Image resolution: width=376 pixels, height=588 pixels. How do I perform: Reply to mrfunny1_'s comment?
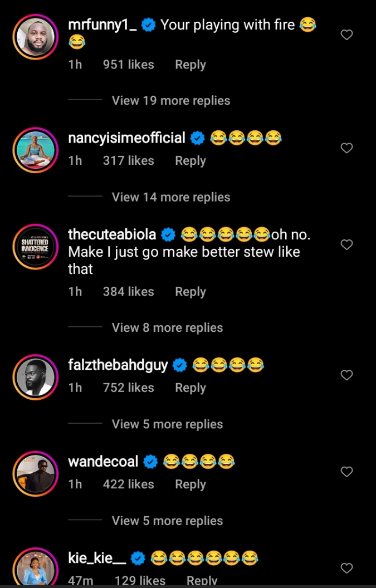click(190, 65)
